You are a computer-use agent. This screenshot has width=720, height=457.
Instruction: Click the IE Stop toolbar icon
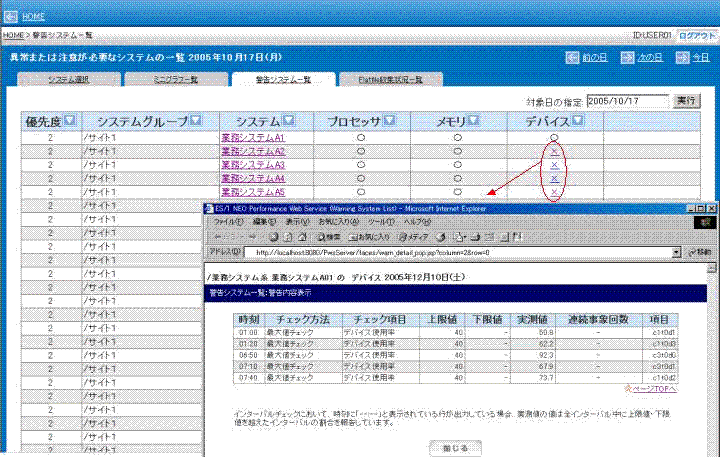[x=274, y=237]
